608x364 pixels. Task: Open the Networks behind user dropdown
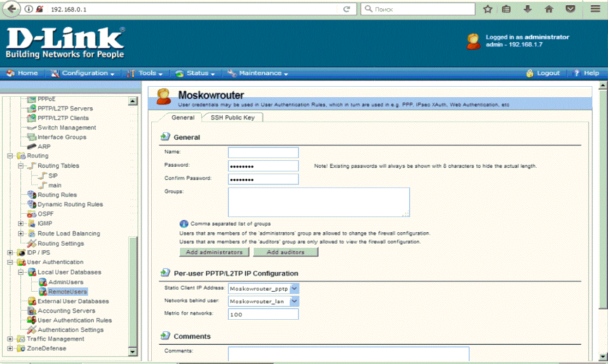coord(295,301)
